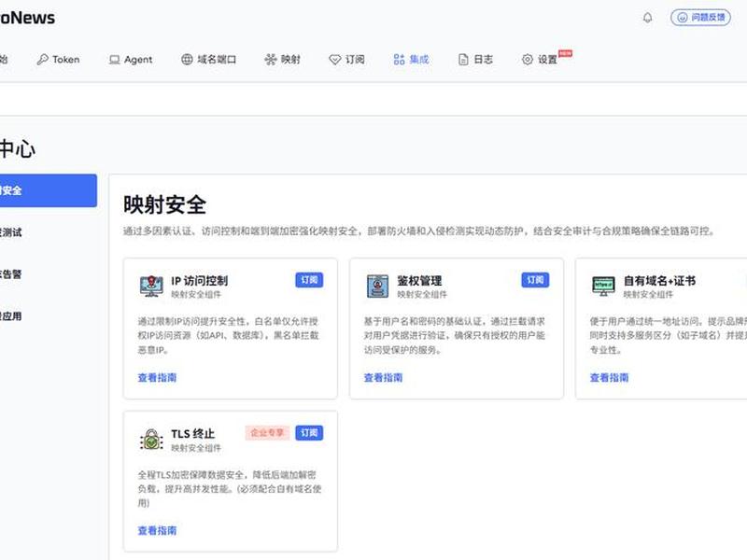Click the key icon beside Token
This screenshot has height=560, width=747.
[42, 60]
